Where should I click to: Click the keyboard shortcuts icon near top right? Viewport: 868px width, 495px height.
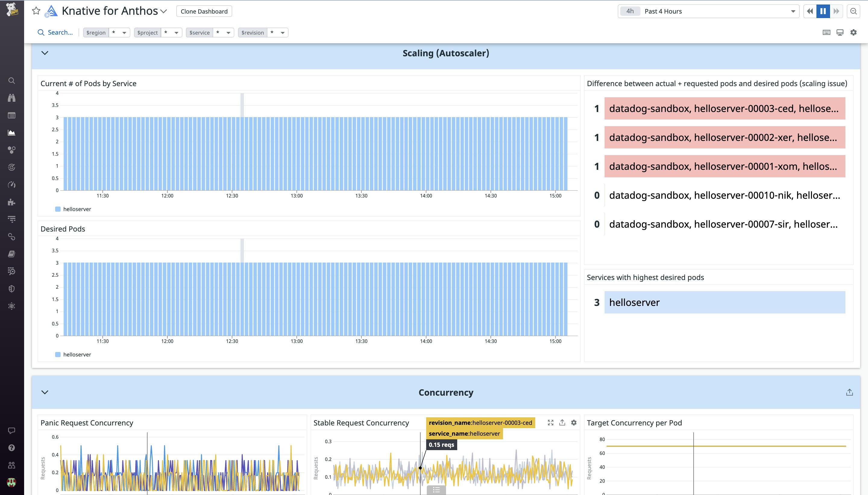click(x=826, y=32)
